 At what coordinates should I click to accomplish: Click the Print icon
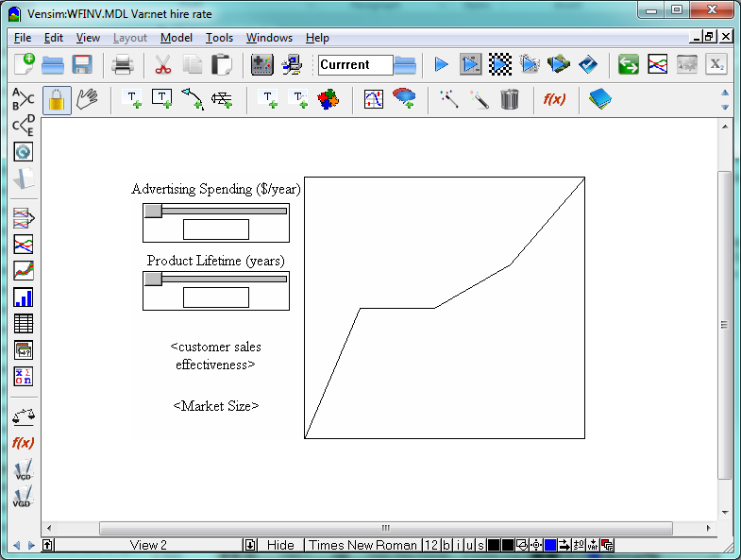(x=123, y=65)
